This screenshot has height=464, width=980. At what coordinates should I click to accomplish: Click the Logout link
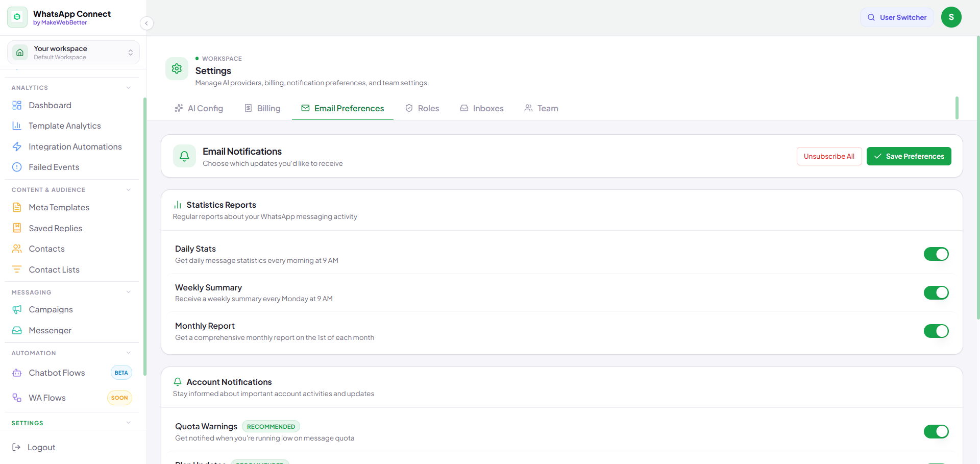tap(34, 447)
